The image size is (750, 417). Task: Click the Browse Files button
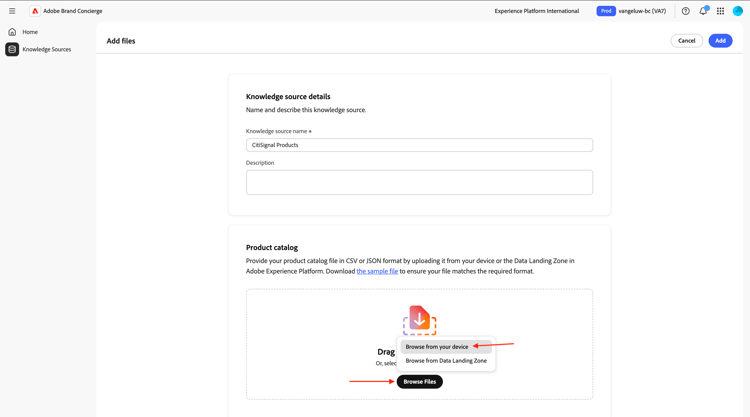click(x=419, y=382)
